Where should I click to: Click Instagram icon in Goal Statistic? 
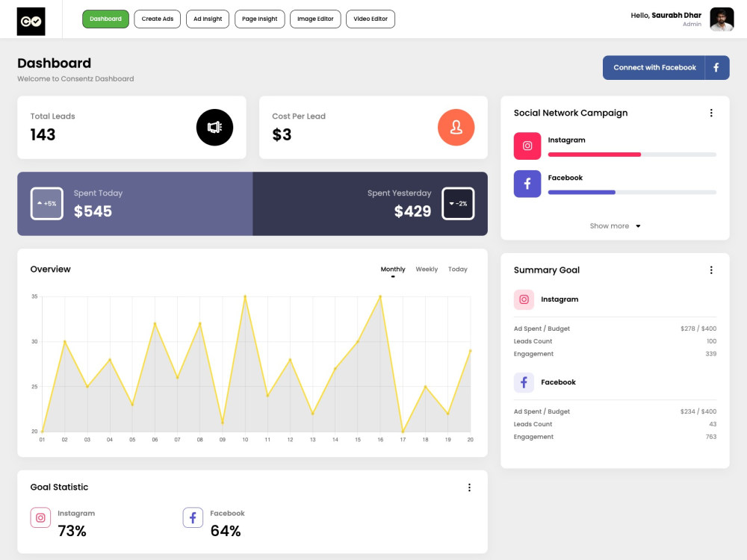[x=40, y=517]
